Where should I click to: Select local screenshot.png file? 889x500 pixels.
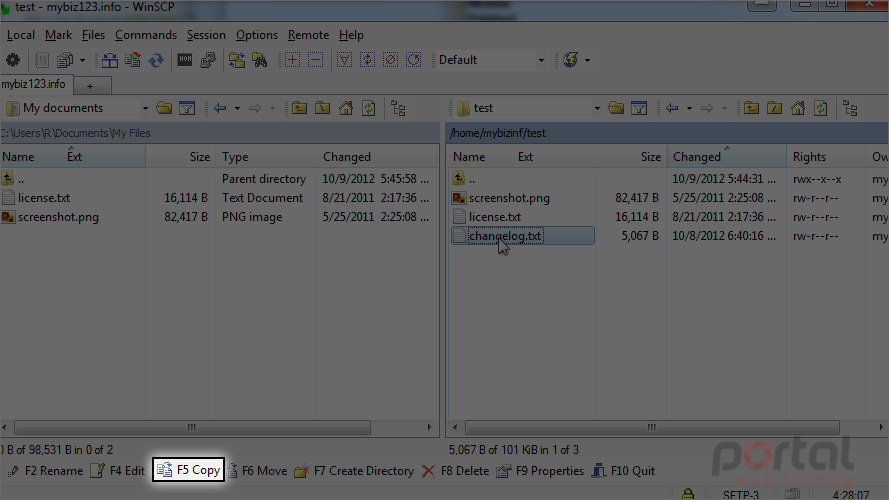58,217
